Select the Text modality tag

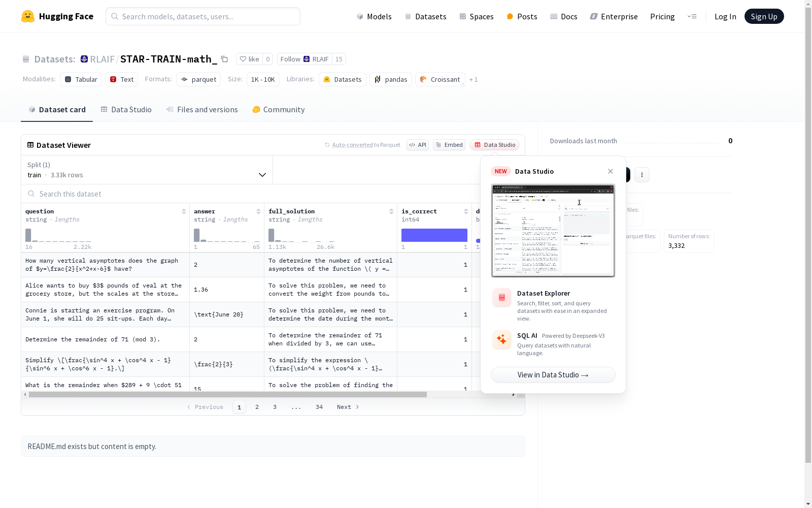click(122, 79)
